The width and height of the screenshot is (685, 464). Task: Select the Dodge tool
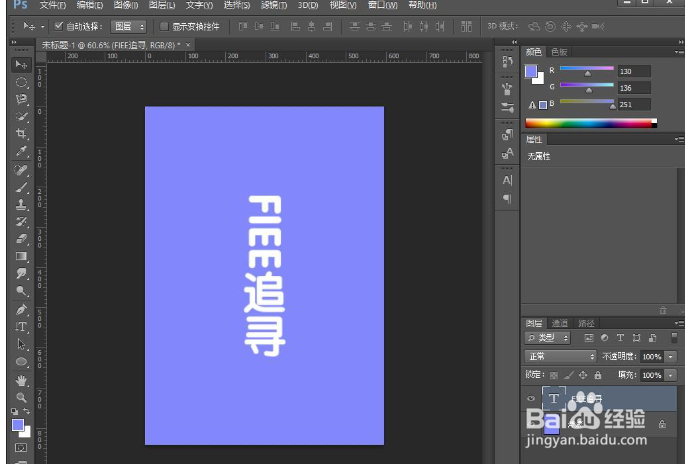(21, 291)
